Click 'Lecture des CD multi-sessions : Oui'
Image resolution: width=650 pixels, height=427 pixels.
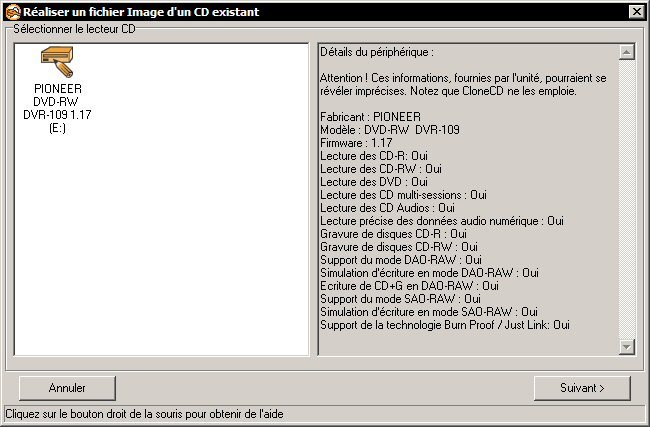[403, 195]
